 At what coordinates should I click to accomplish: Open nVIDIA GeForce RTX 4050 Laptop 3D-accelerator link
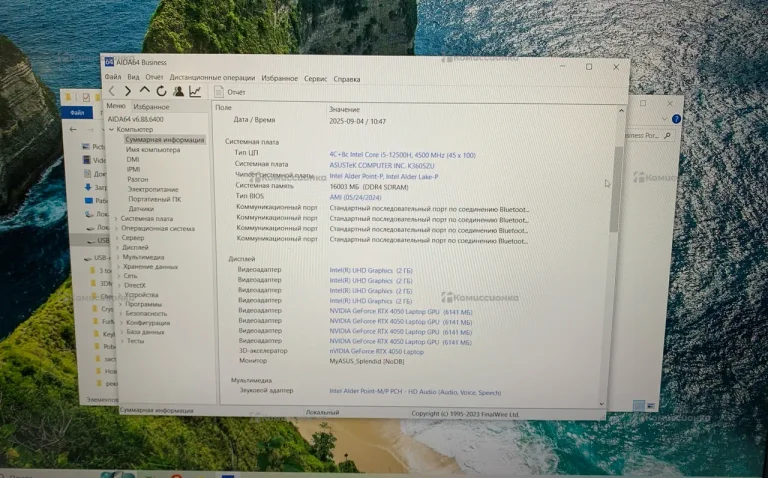pos(377,352)
